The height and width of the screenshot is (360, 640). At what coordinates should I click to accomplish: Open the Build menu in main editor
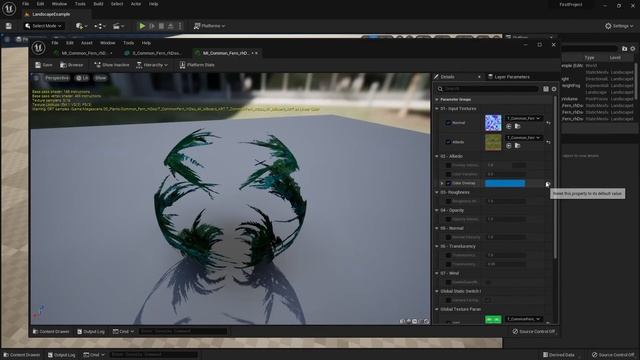98,4
